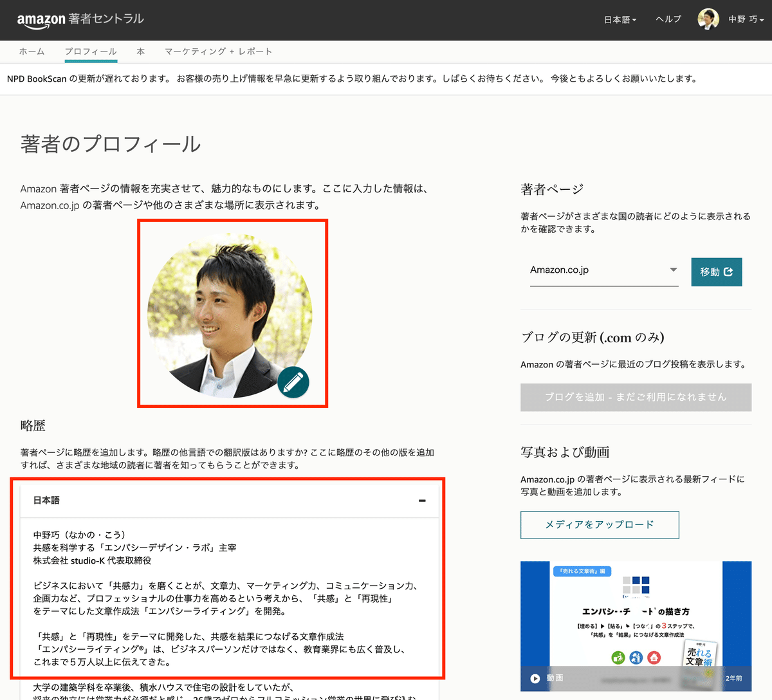Viewport: 772px width, 700px height.
Task: Open the マーケティング + レポート tab
Action: click(x=219, y=51)
